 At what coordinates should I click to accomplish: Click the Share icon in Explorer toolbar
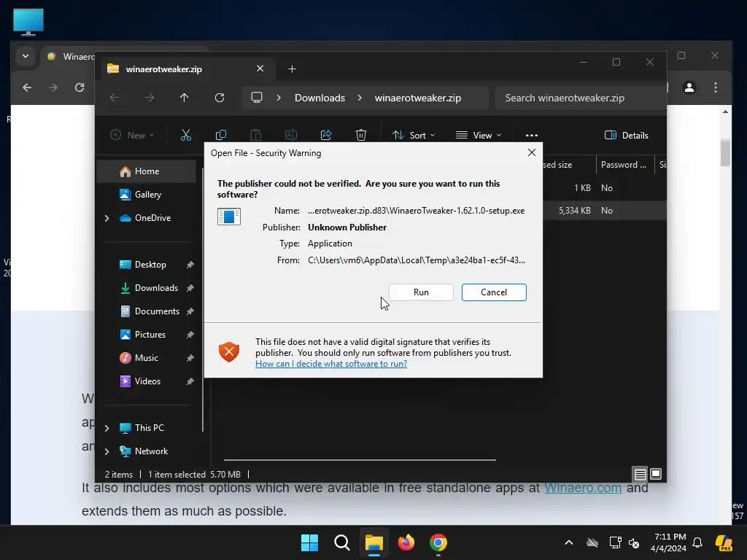tap(326, 135)
